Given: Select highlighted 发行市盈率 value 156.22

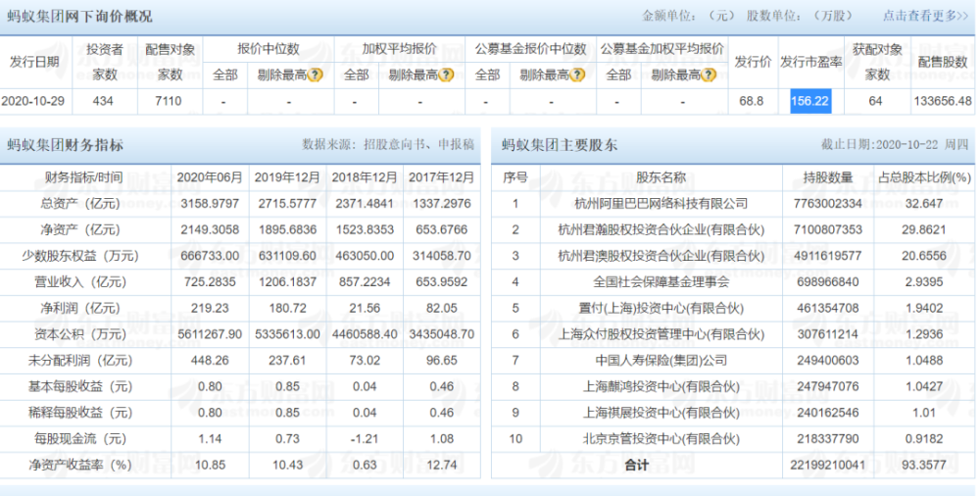Looking at the screenshot, I should click(810, 101).
